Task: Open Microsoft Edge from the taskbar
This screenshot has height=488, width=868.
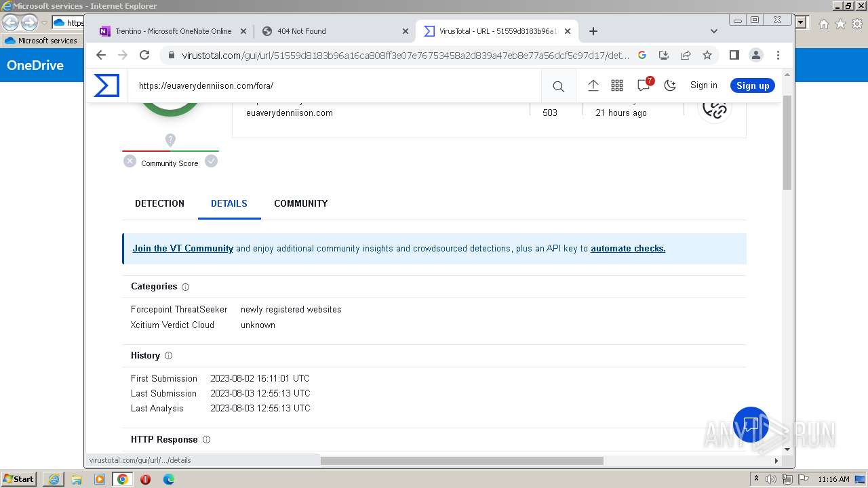Action: 169,479
